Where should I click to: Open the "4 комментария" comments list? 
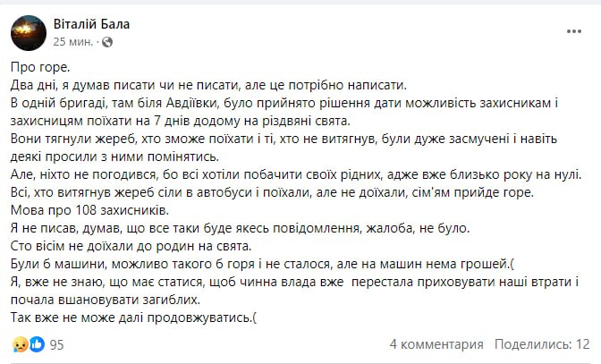tap(438, 343)
